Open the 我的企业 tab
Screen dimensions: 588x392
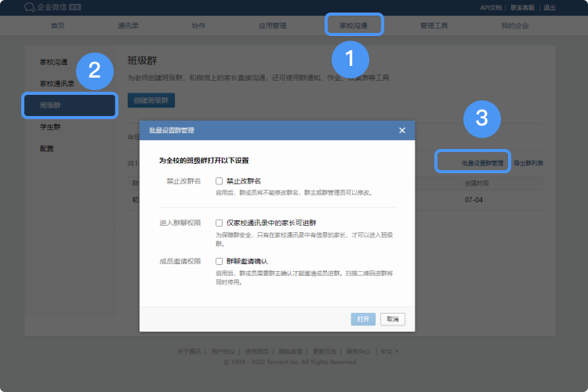(x=515, y=26)
